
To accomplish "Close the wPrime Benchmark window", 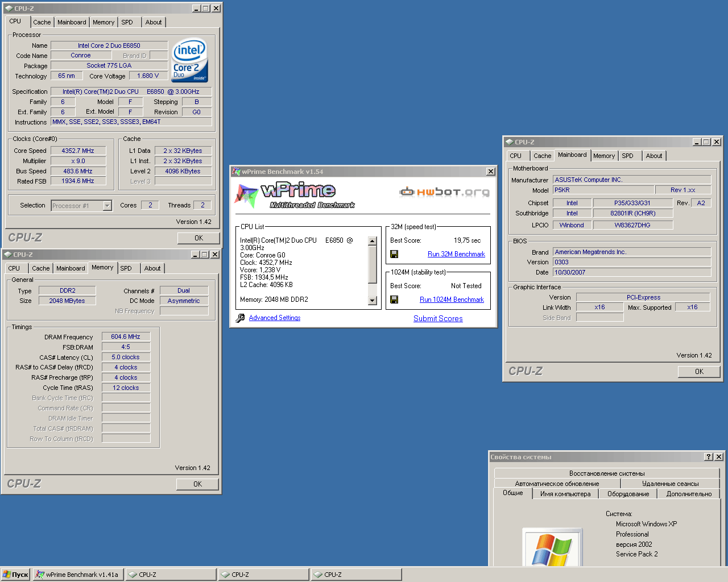I will [x=490, y=172].
